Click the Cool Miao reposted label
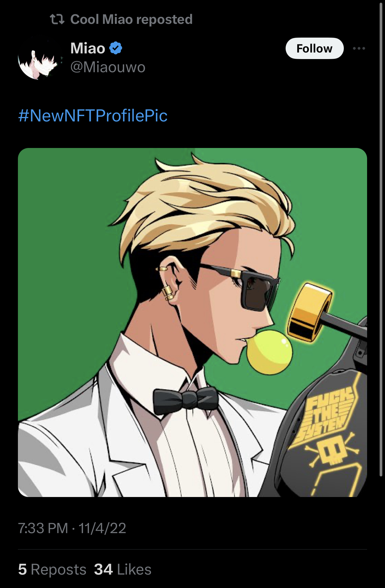This screenshot has width=385, height=588. click(x=131, y=19)
